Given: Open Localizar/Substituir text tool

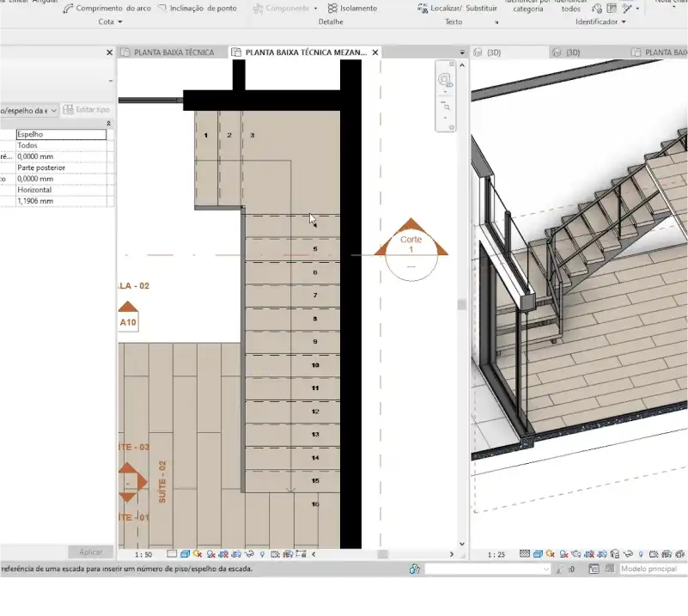Looking at the screenshot, I should [x=457, y=8].
